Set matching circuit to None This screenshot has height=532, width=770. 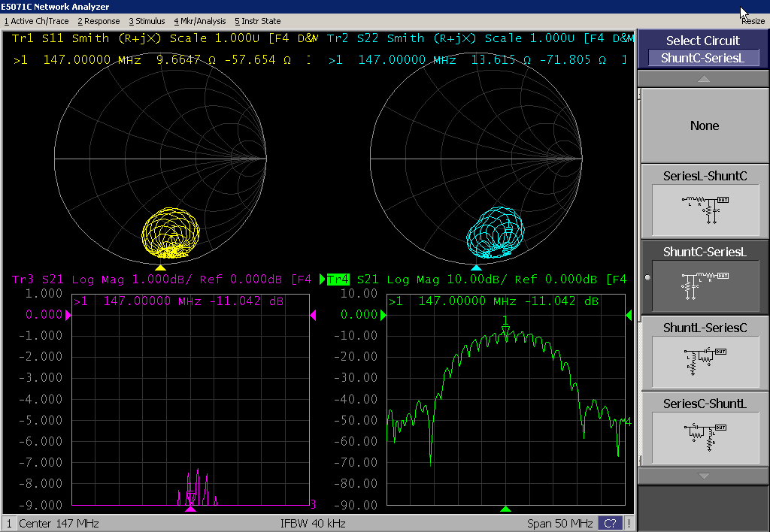coord(704,125)
